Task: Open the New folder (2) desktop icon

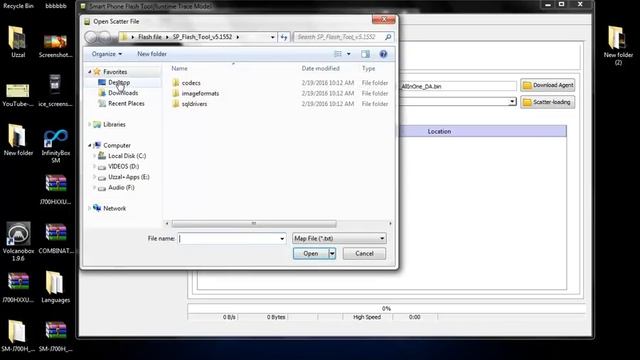Action: pos(618,46)
